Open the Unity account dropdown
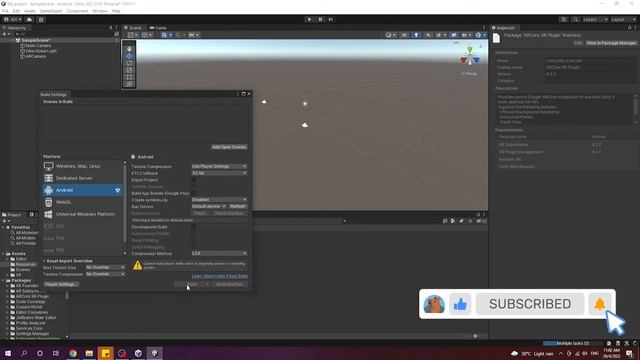The image size is (640, 360). coord(13,19)
